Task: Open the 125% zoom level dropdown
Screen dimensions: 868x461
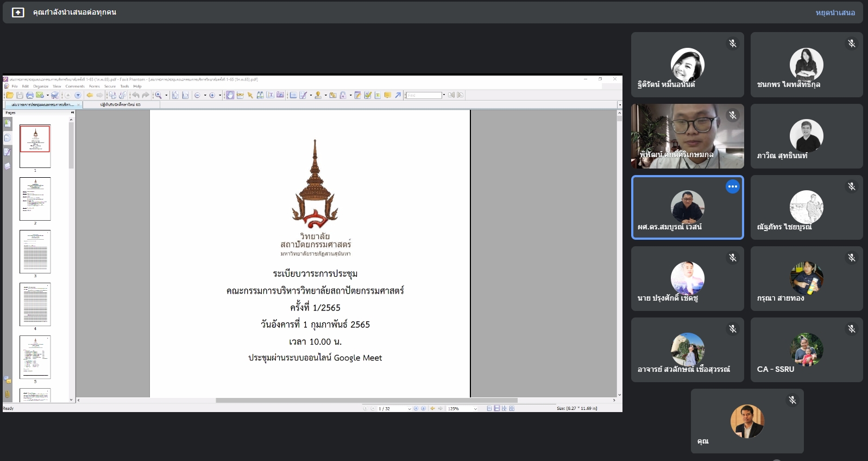Action: point(475,409)
